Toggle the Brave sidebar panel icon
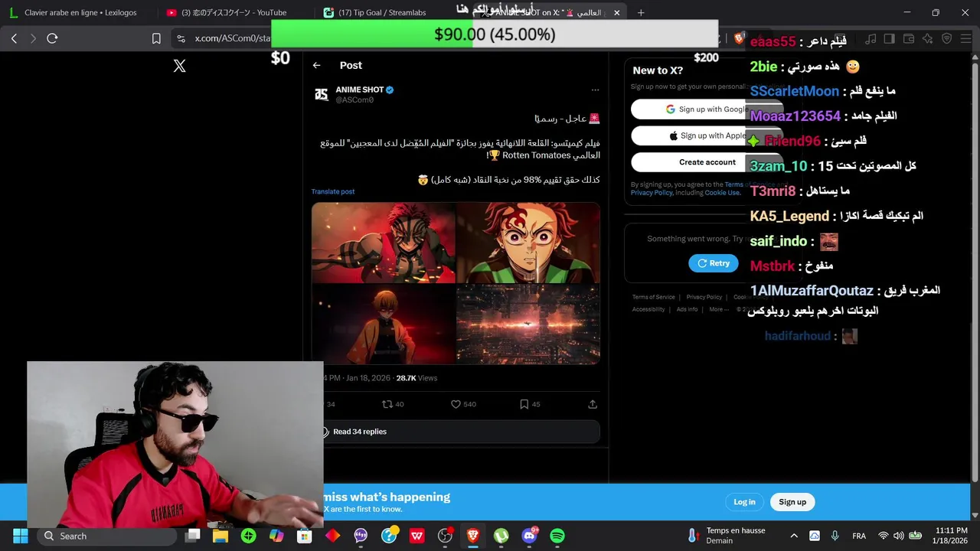This screenshot has width=980, height=551. coord(889,38)
